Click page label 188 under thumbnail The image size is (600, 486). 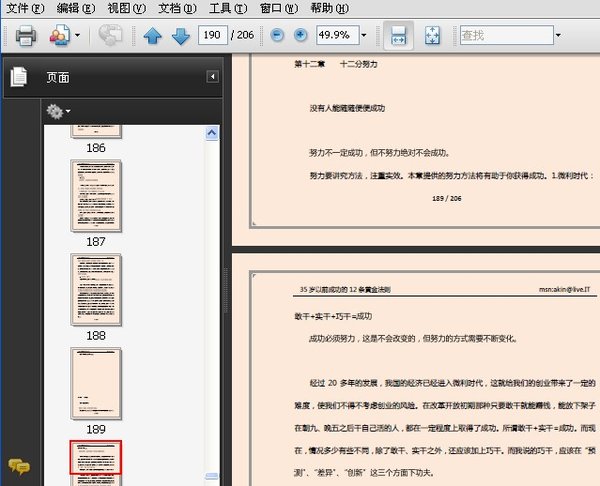[96, 336]
